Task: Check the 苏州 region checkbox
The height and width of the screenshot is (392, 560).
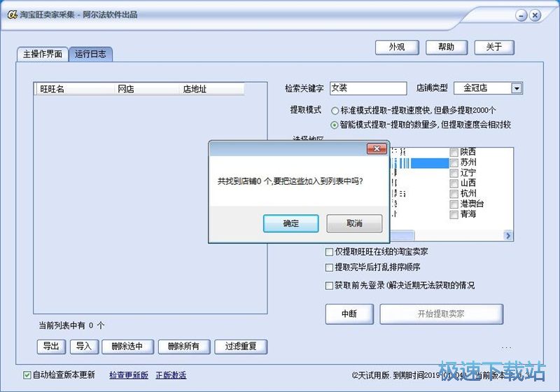Action: click(x=454, y=163)
